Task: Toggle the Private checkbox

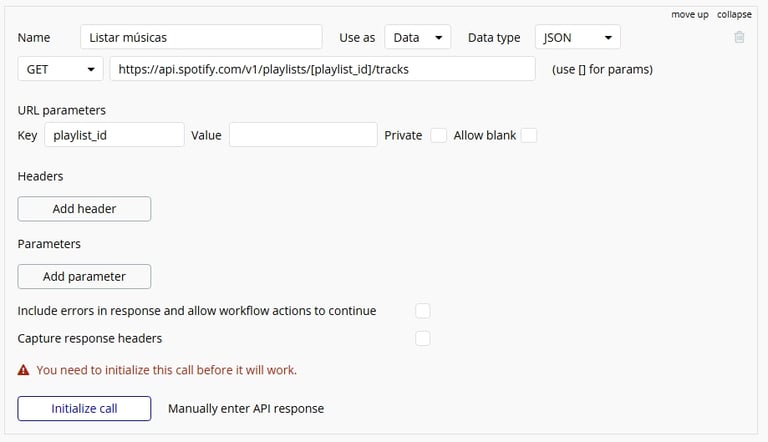Action: point(438,135)
